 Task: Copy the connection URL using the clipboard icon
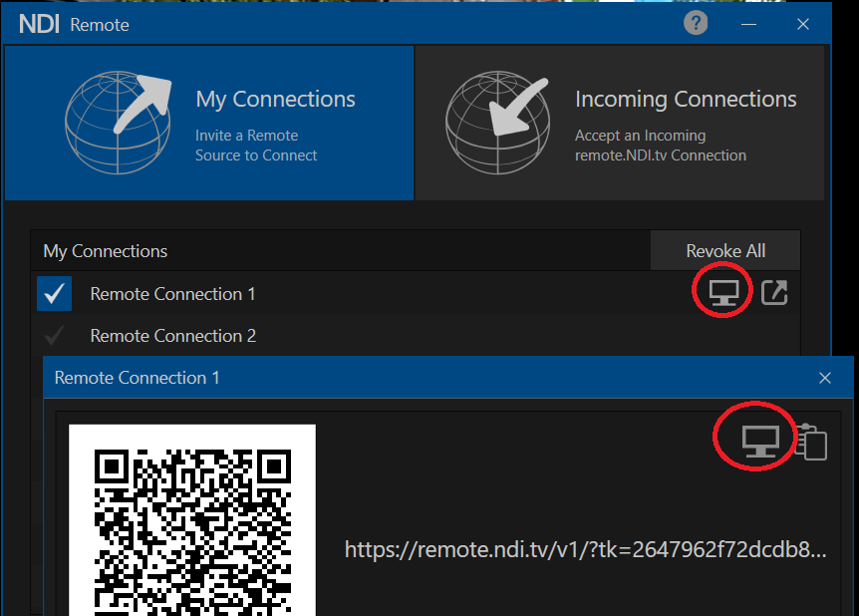click(x=813, y=443)
